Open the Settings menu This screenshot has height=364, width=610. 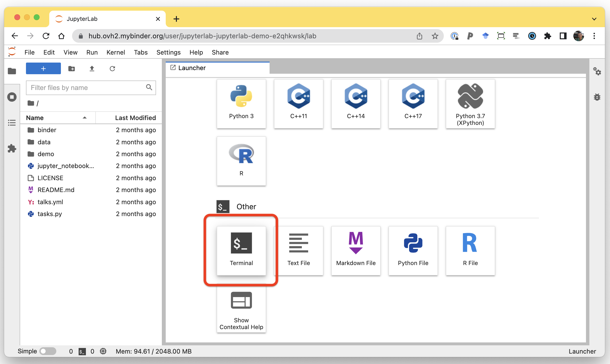point(168,52)
